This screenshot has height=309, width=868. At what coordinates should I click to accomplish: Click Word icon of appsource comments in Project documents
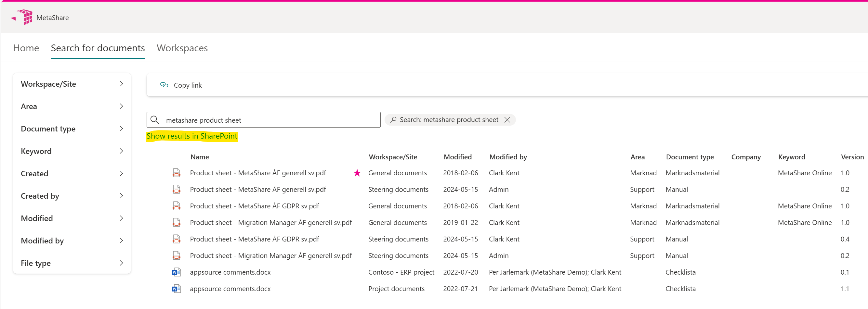coord(176,289)
